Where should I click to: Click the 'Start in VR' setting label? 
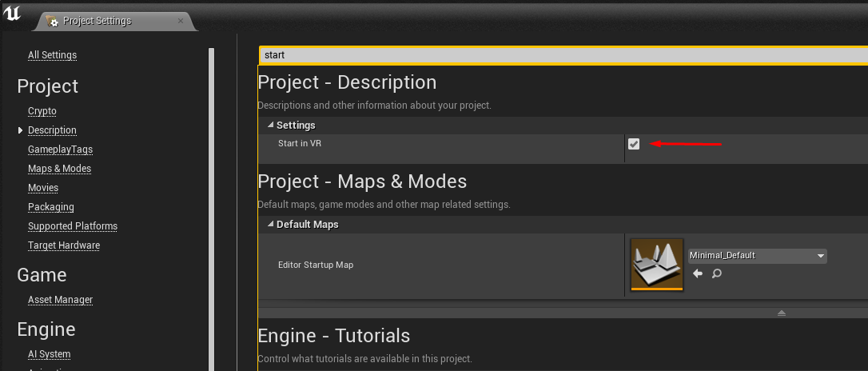pos(300,143)
